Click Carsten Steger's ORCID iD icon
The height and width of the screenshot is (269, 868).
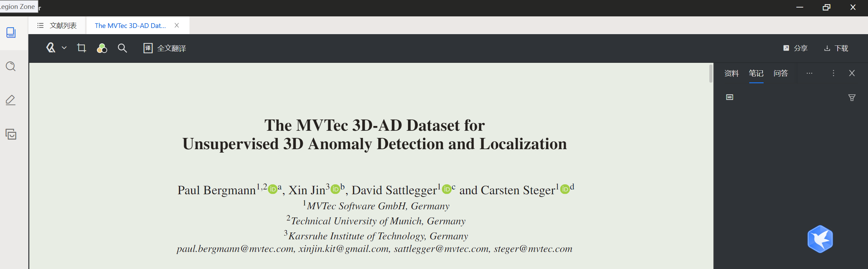[x=565, y=189]
